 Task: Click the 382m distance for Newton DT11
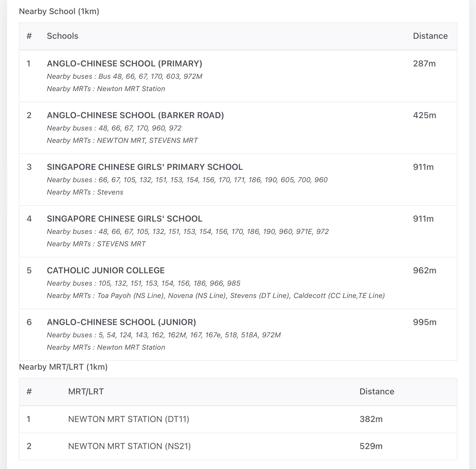(x=371, y=419)
